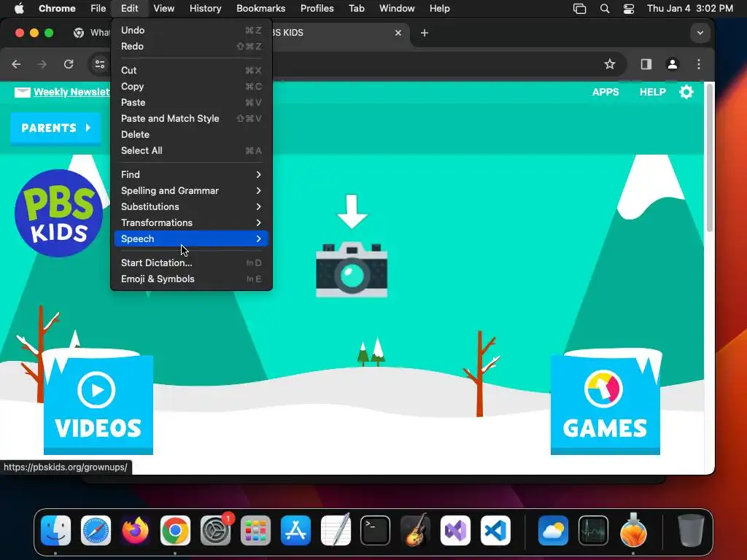The width and height of the screenshot is (747, 560).
Task: Open the Window menu
Action: pos(397,9)
